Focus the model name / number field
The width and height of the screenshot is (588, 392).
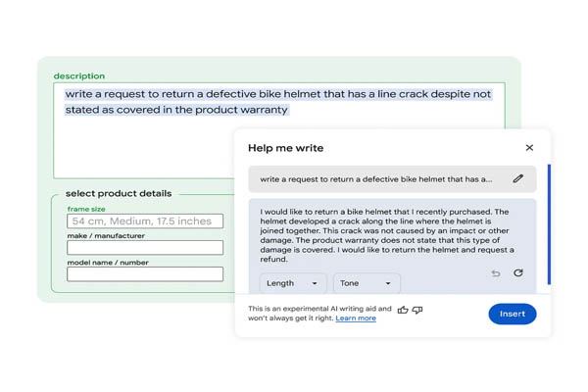click(x=145, y=274)
